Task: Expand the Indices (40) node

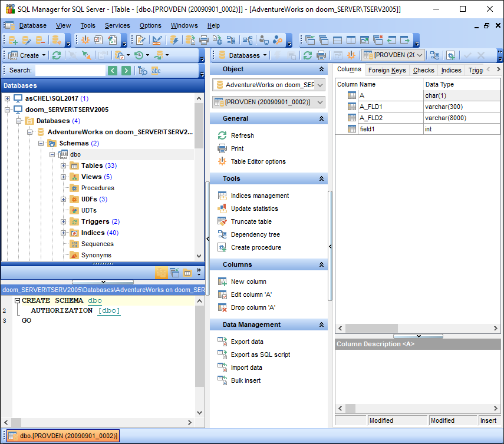Action: pos(63,233)
